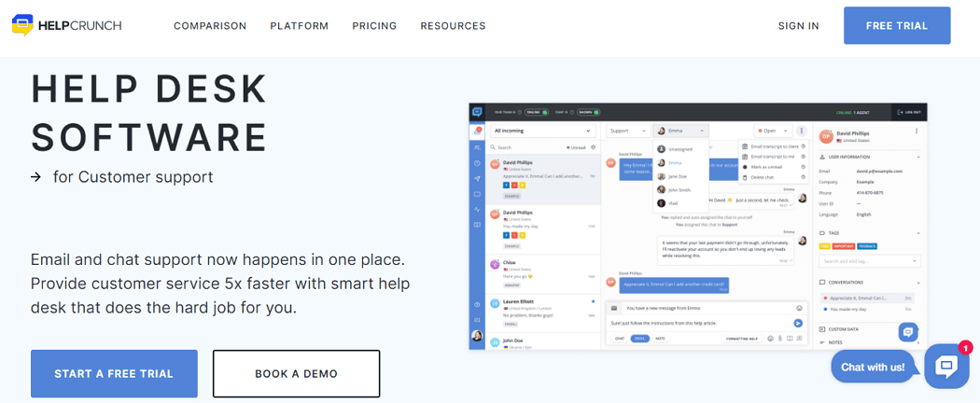Click the saved responses icon at the composer end
Viewport: 980px width, 403px height.
799,339
